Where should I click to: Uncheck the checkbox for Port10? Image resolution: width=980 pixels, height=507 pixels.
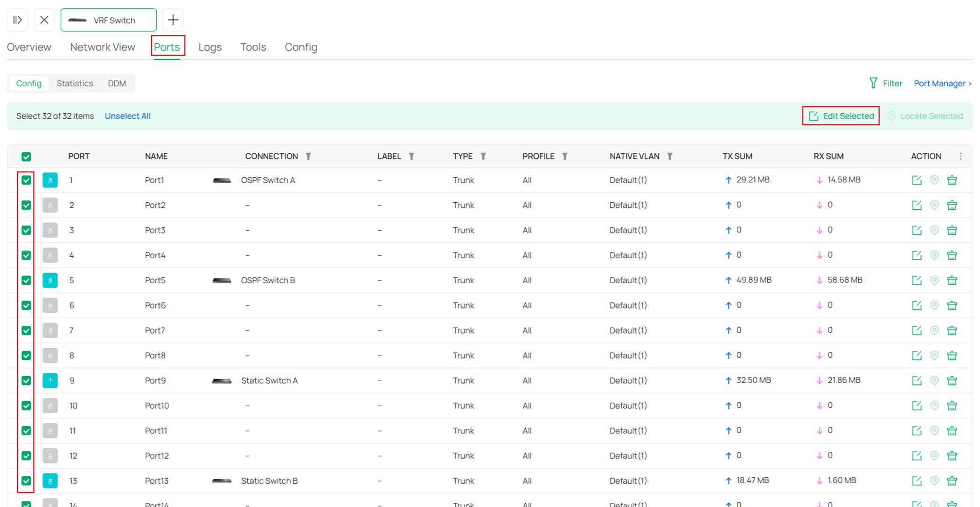point(26,405)
